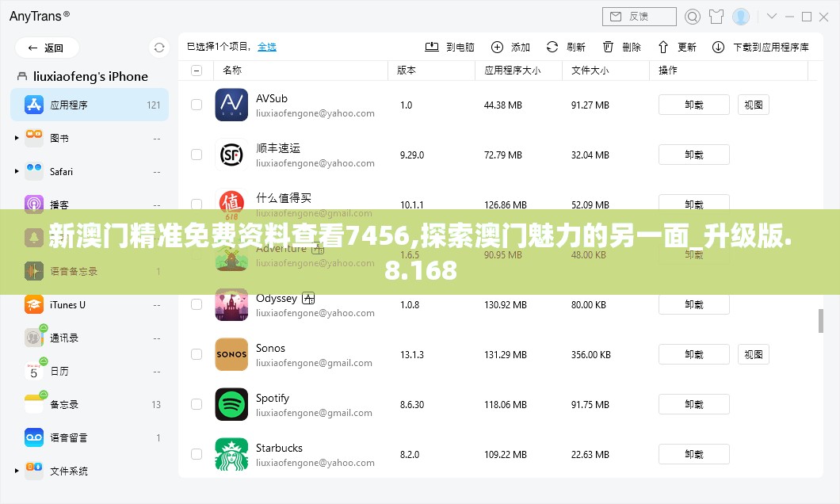The image size is (840, 504).
Task: Check the Starbucks row checkbox
Action: (x=197, y=453)
